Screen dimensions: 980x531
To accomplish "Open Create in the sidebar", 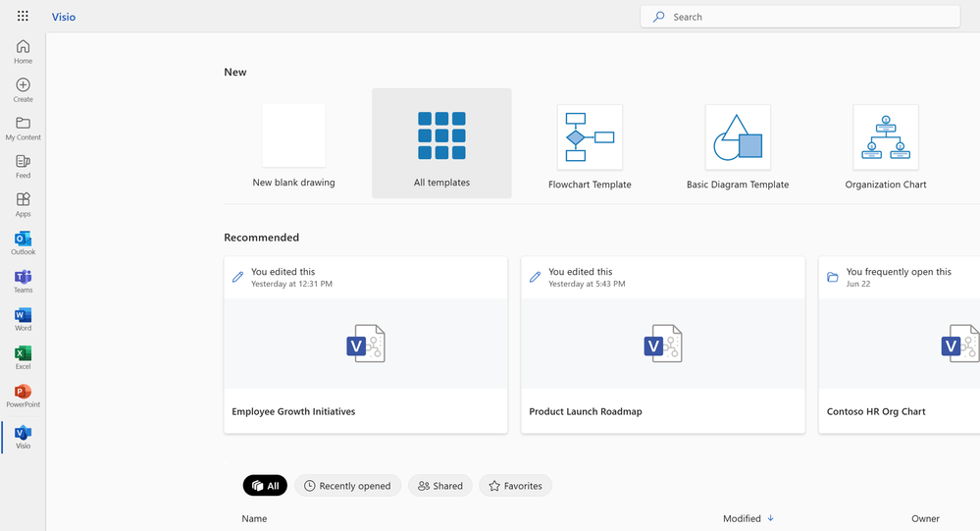I will 24,90.
